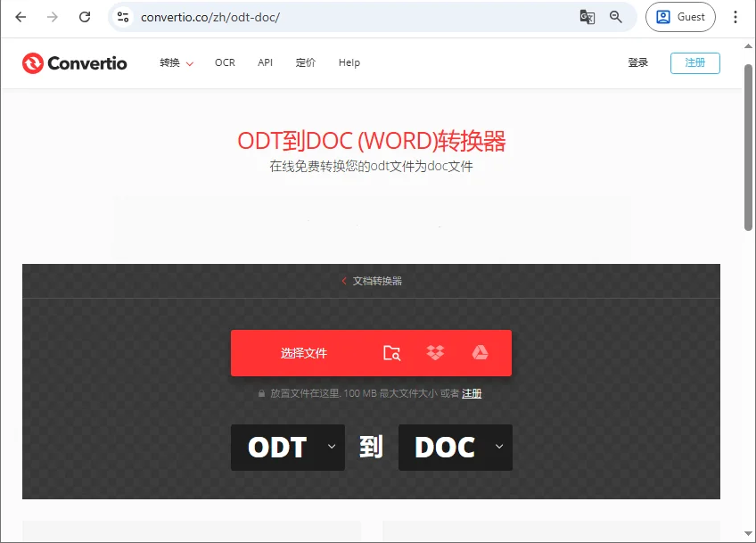Click the red 选择文件 button
Image resolution: width=756 pixels, height=543 pixels.
(303, 353)
